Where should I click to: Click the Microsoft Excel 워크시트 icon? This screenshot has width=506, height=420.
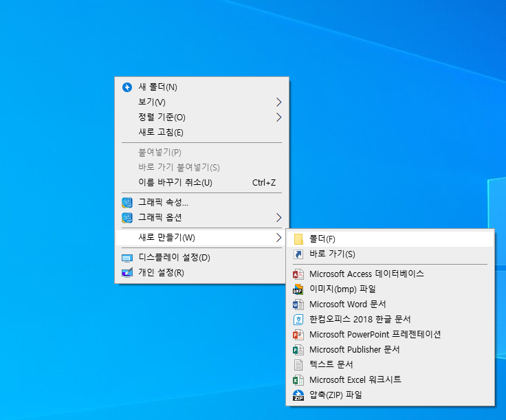pyautogui.click(x=298, y=380)
